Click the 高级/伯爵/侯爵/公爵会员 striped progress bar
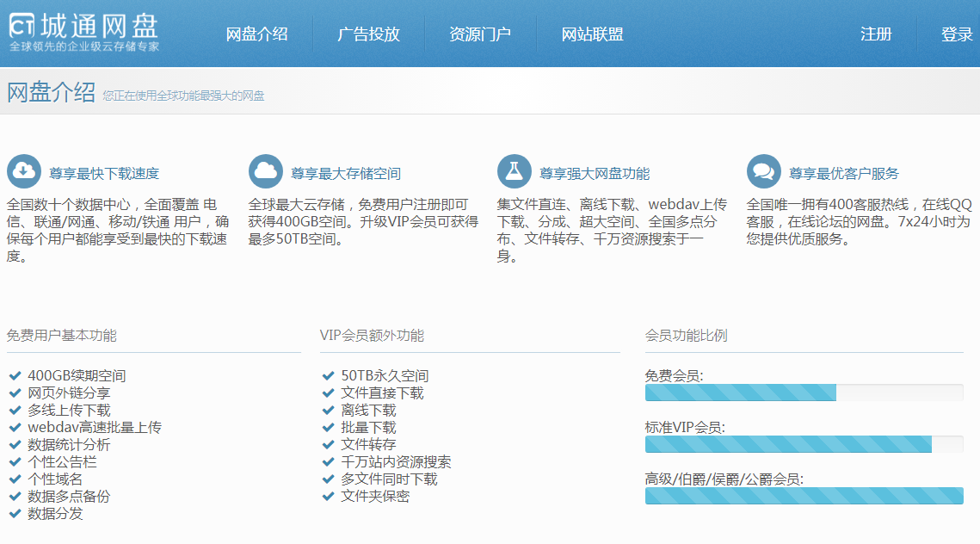Screen dimensions: 980x544 (804, 496)
